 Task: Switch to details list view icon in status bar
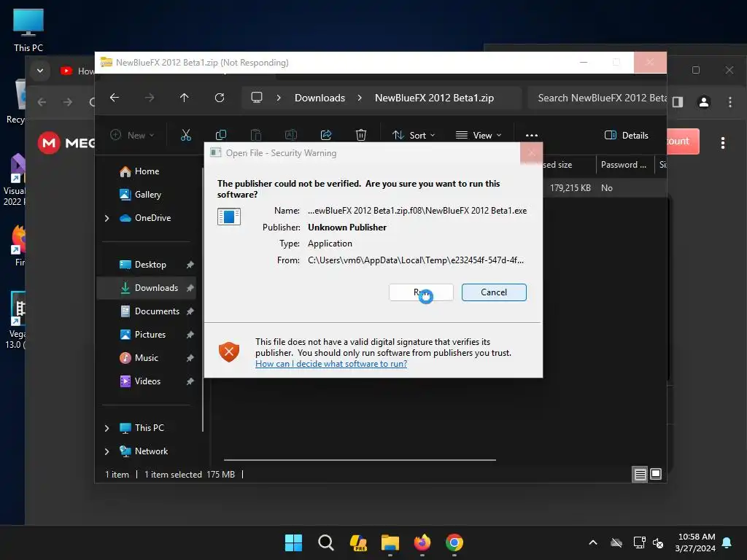[640, 474]
